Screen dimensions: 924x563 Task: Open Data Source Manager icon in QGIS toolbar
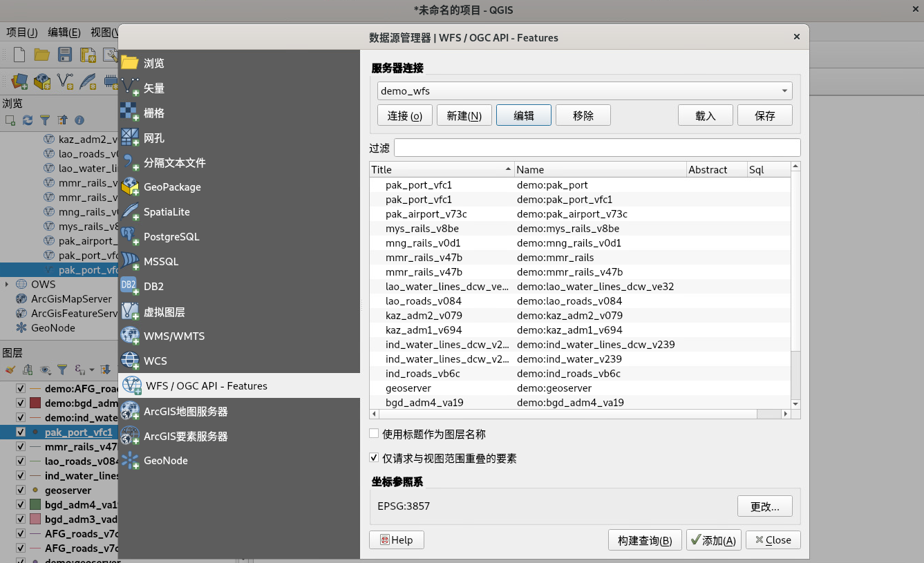[x=19, y=82]
